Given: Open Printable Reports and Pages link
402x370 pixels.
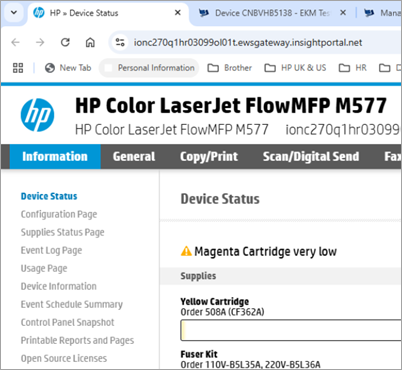Looking at the screenshot, I should 77,340.
